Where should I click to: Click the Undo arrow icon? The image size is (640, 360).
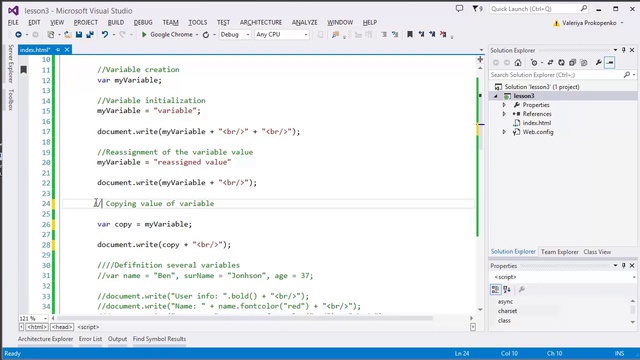point(105,35)
